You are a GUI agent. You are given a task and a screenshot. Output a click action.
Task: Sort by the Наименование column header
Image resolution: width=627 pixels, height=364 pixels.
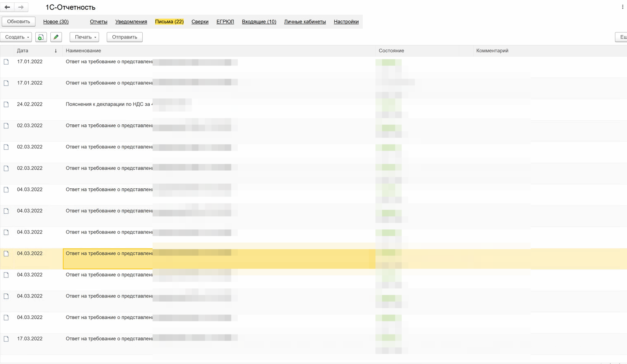point(84,51)
